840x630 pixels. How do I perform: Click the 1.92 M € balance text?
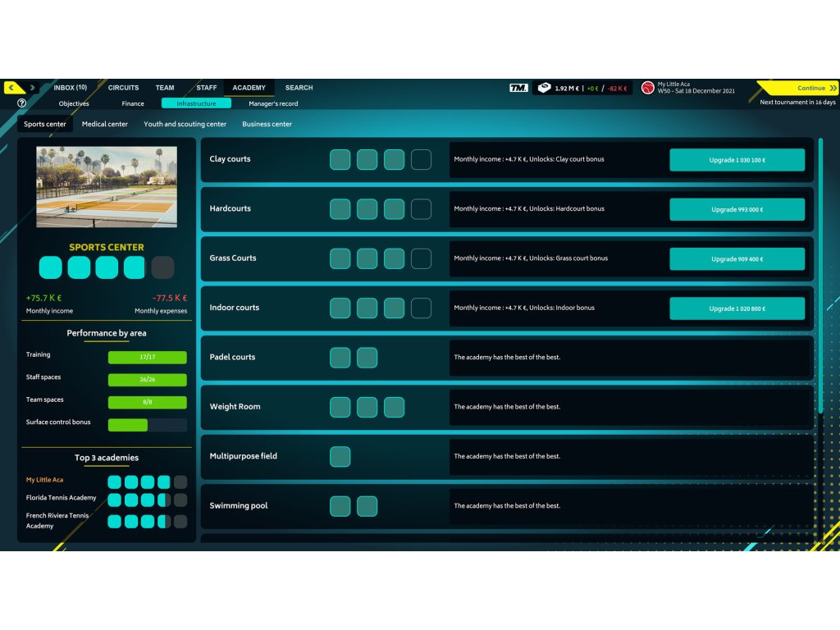tap(566, 89)
